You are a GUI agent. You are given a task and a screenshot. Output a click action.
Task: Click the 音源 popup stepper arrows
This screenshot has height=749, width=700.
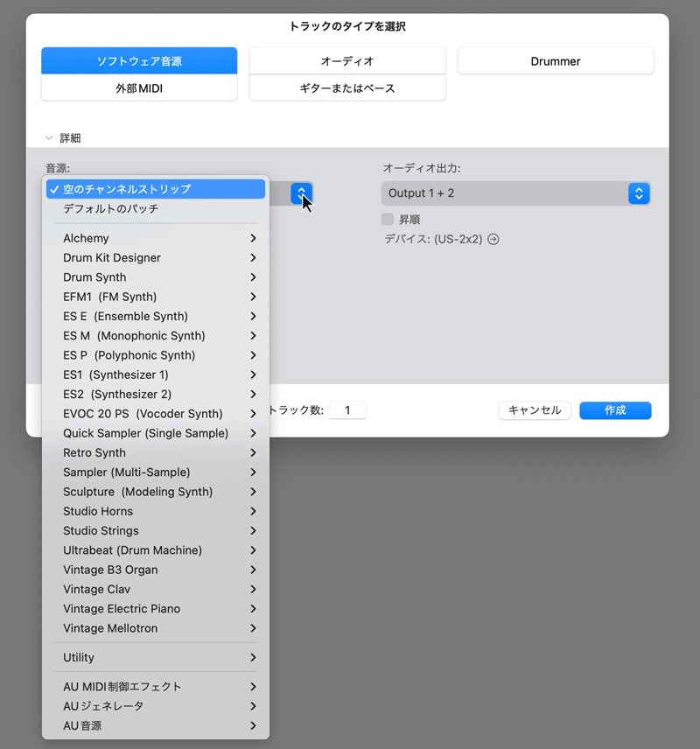click(301, 193)
